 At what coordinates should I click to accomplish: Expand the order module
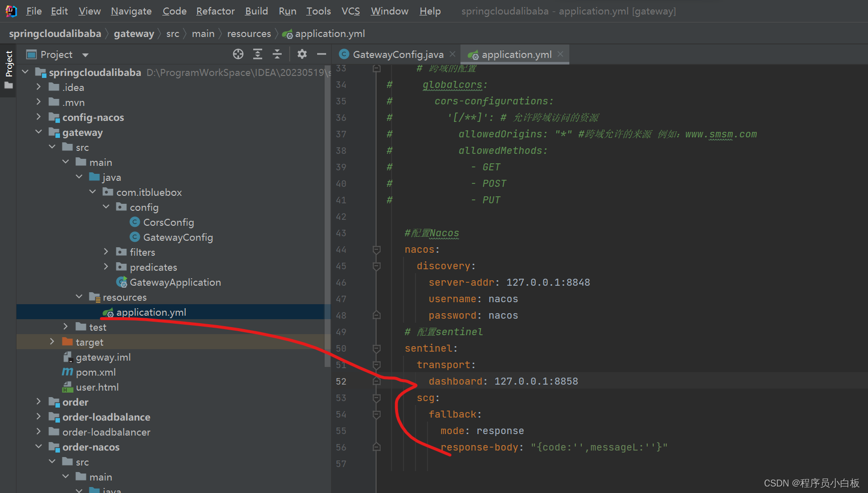[x=39, y=402]
